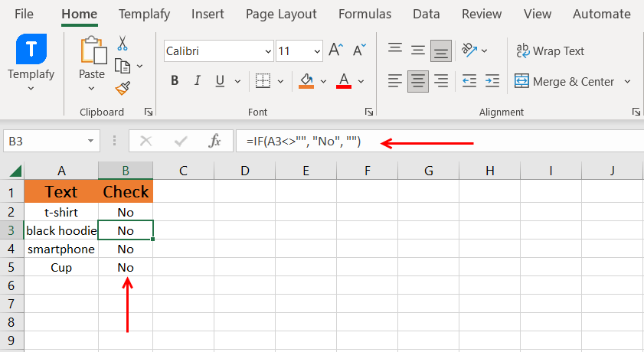Click in the formula bar text

[303, 142]
